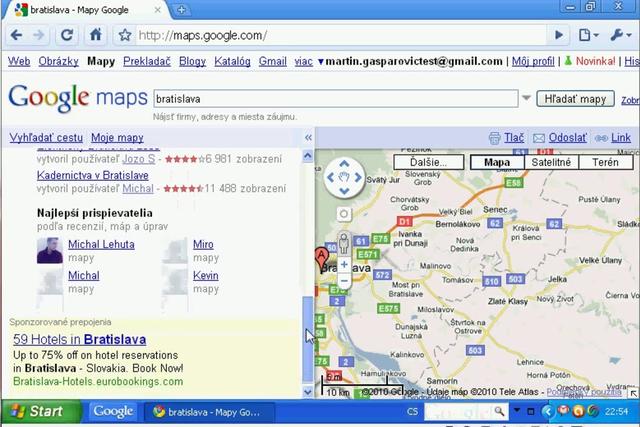Open Gmail in the top bar
The width and height of the screenshot is (640, 427).
point(273,61)
